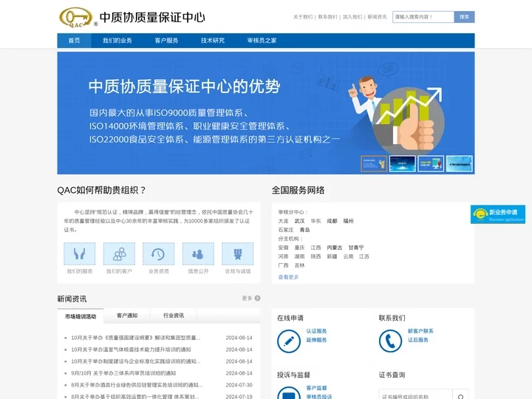The width and height of the screenshot is (532, 399).
Task: Click 新客户联系 link
Action: tap(420, 331)
